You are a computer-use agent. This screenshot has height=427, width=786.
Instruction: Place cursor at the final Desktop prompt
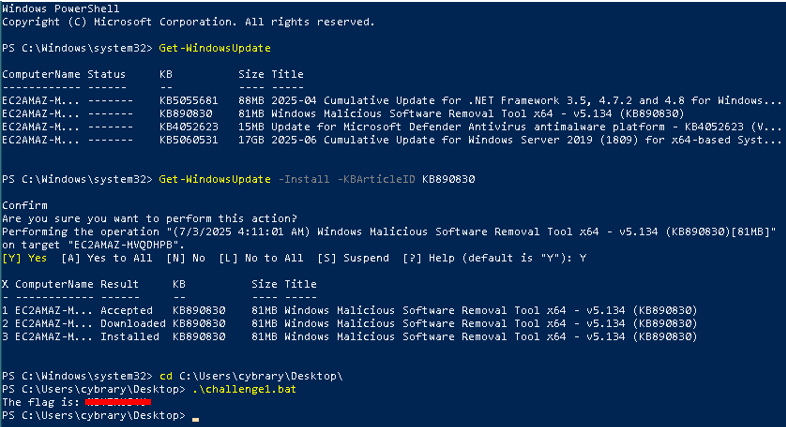tap(196, 414)
